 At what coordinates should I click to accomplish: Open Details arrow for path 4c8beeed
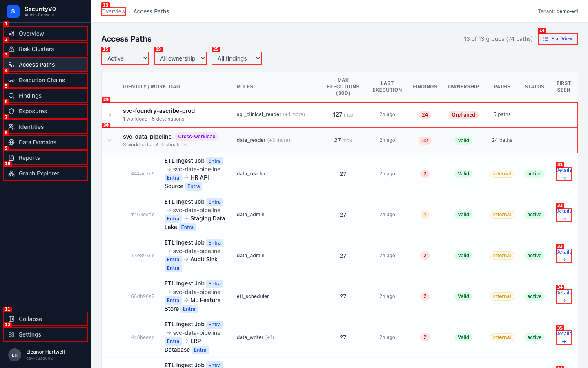coord(564,341)
